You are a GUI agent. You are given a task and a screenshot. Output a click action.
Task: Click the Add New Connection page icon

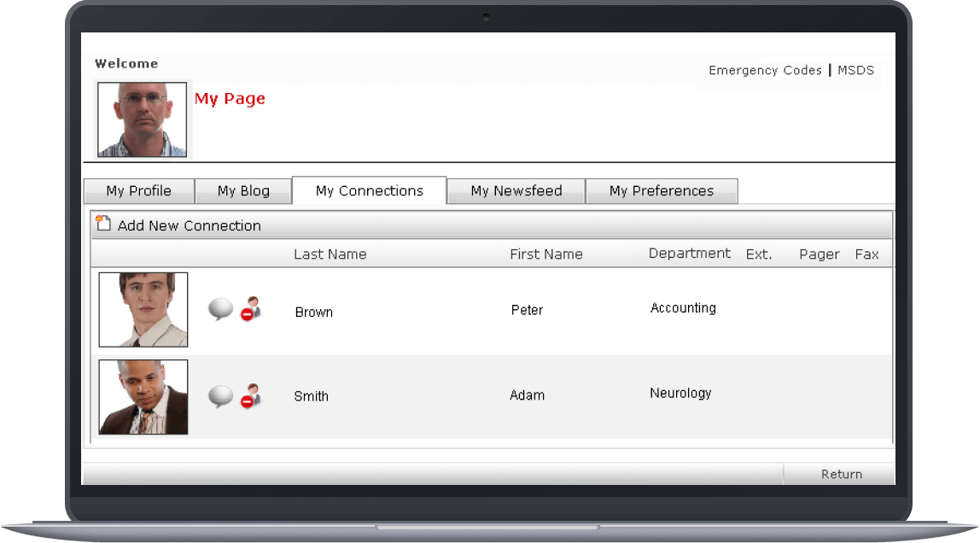click(102, 223)
